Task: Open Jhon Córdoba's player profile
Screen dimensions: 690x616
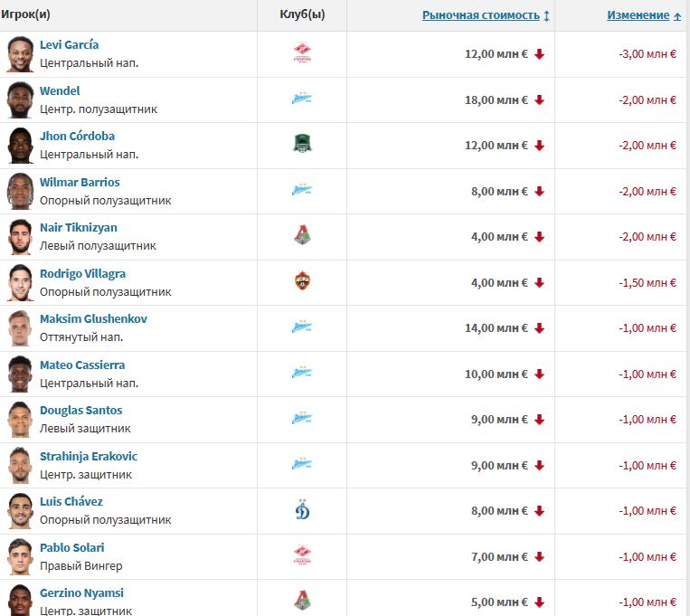Action: [77, 137]
